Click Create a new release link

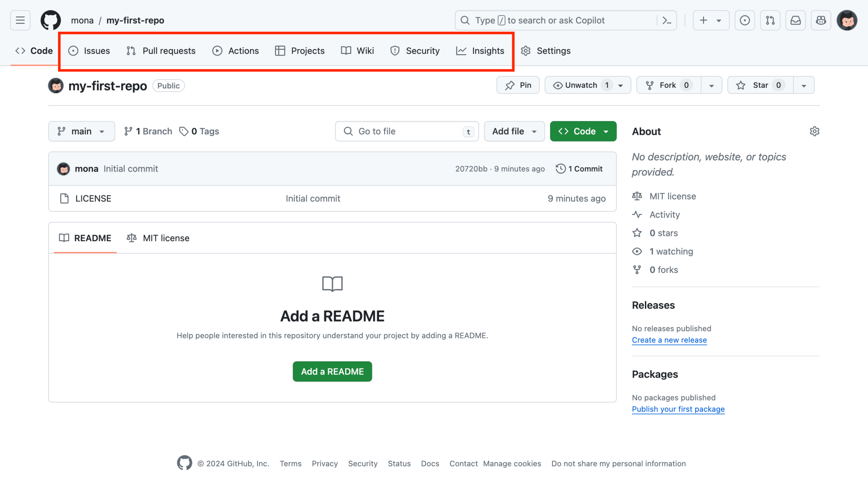tap(669, 340)
